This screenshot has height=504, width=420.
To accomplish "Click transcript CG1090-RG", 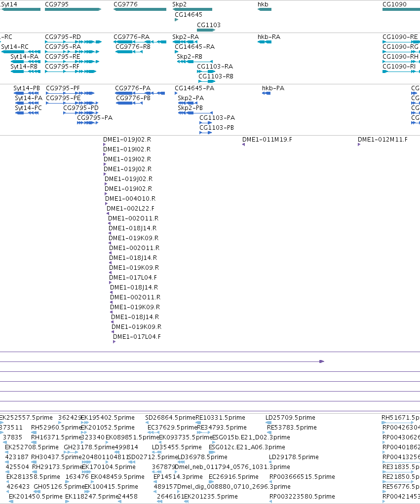I will [400, 47].
